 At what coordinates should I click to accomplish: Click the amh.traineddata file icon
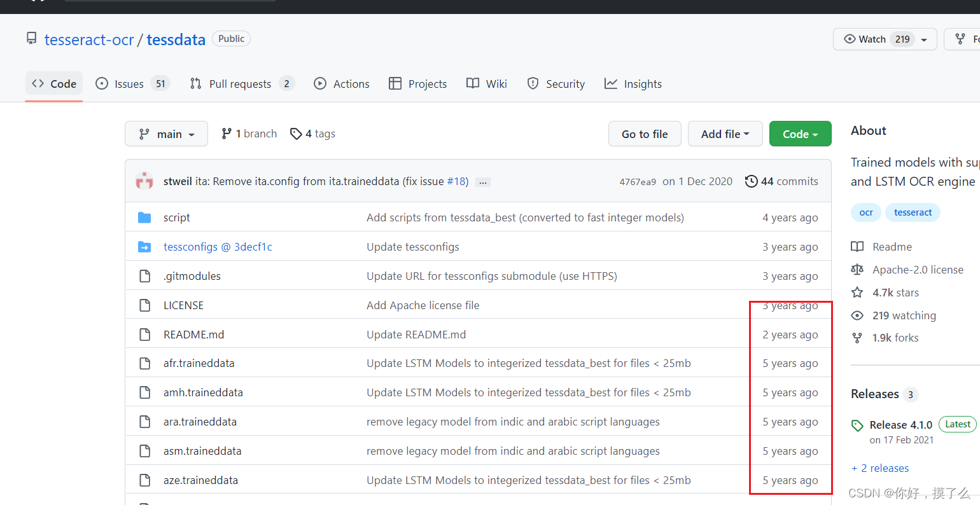coord(144,392)
